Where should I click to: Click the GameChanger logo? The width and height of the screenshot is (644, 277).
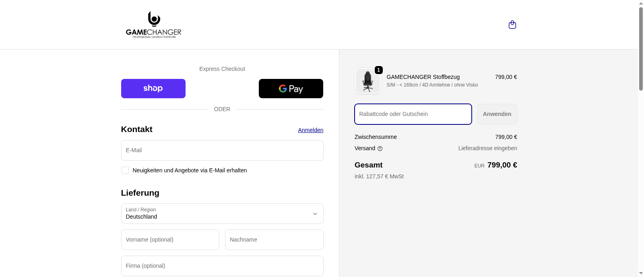153,25
